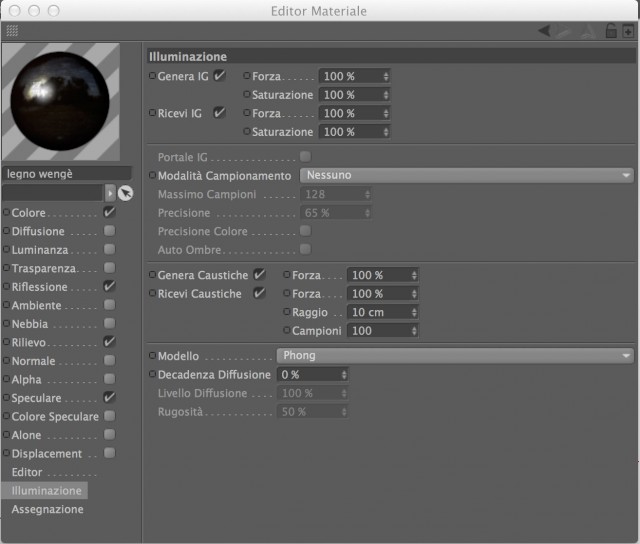The height and width of the screenshot is (544, 640).
Task: Click the Campioni 100 stepper arrows
Action: (x=414, y=331)
